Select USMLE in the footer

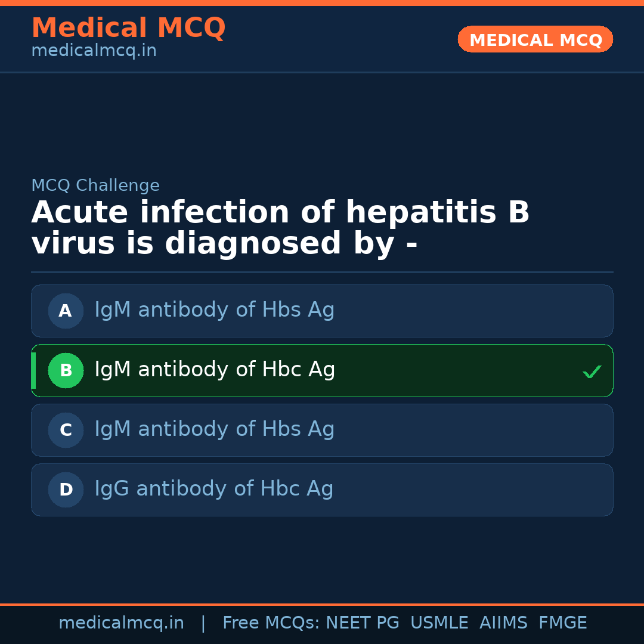point(439,623)
